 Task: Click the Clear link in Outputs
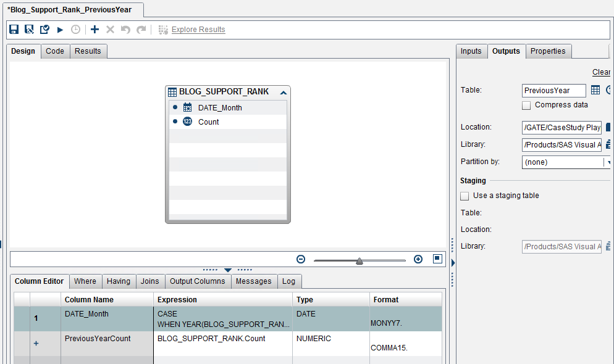[601, 72]
